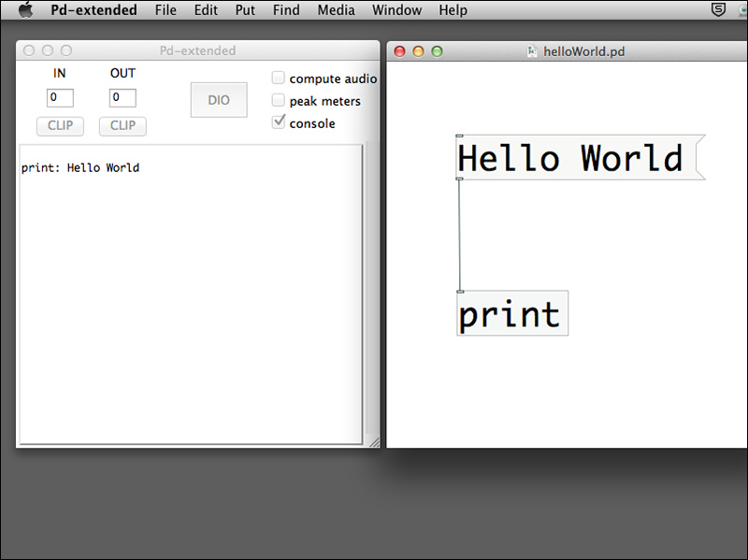
Task: Click the Hello World message box outlet
Action: pos(459,179)
